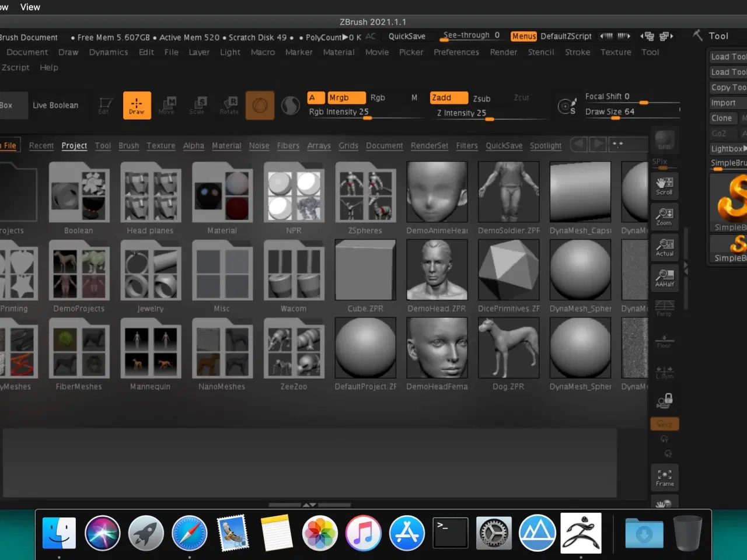
Task: Toggle the Menus button
Action: [x=523, y=36]
